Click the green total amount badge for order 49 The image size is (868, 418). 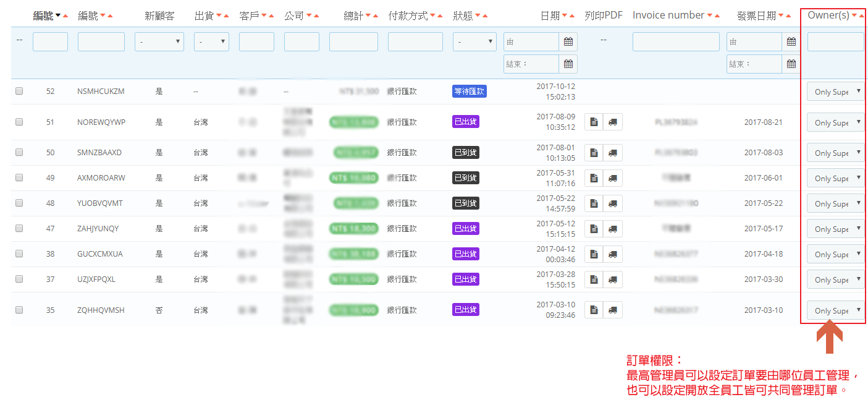click(353, 178)
